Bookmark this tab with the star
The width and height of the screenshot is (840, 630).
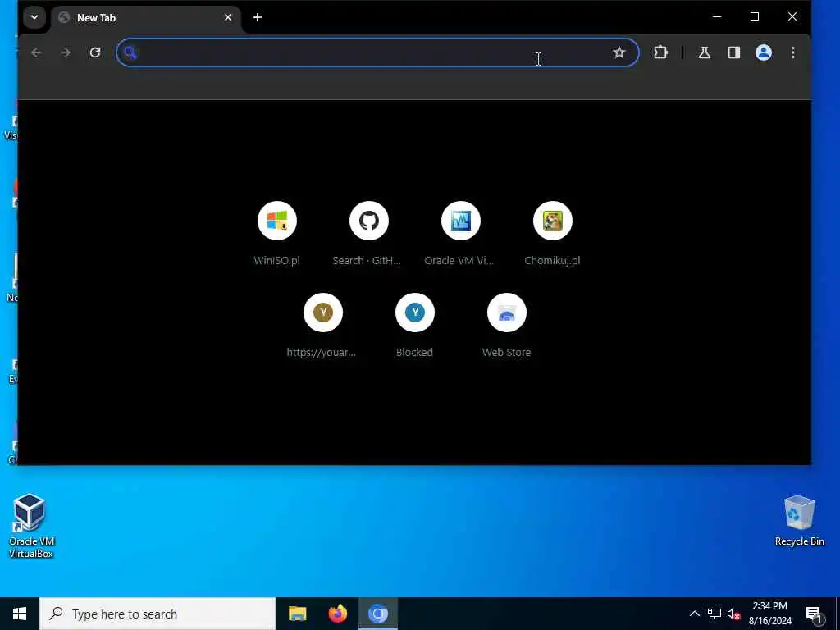(x=619, y=52)
